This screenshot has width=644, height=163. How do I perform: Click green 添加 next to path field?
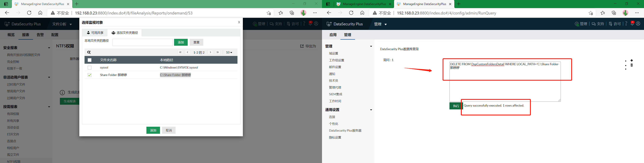[181, 42]
